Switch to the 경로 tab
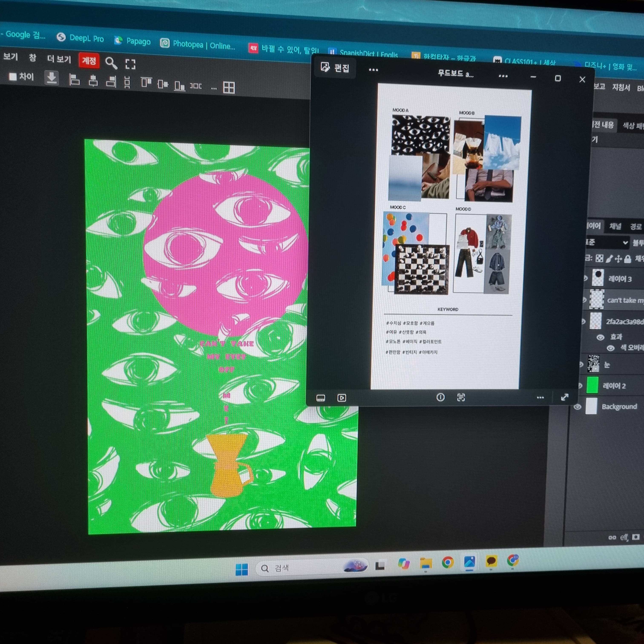The image size is (644, 644). (x=636, y=227)
